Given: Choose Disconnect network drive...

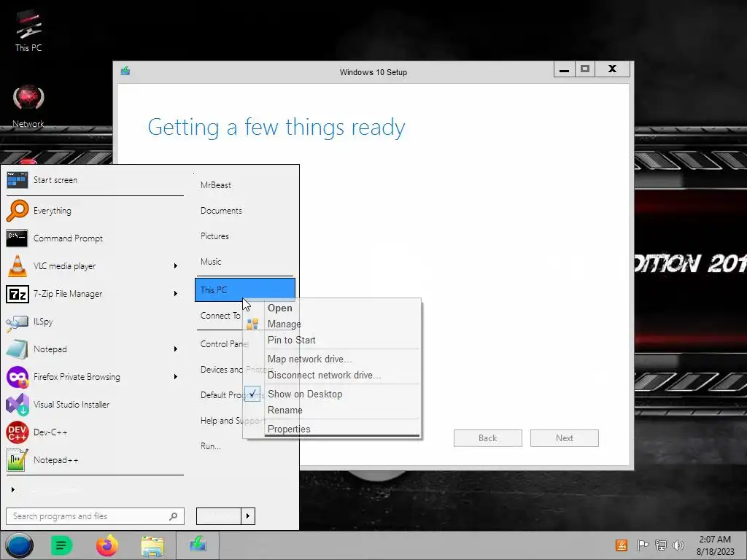Looking at the screenshot, I should pos(324,376).
